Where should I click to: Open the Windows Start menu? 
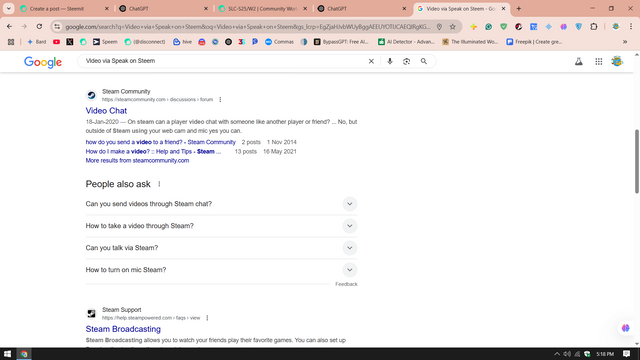tap(7, 354)
